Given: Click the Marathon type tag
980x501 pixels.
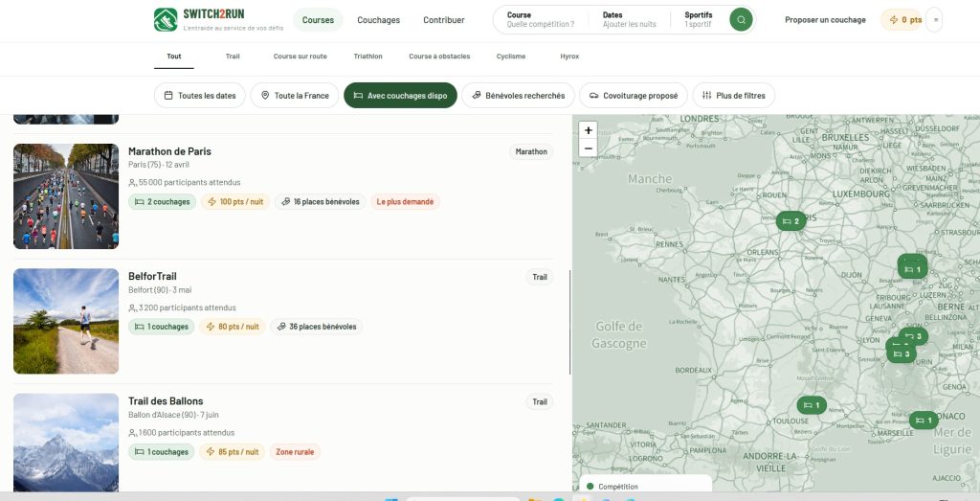Looking at the screenshot, I should pos(531,152).
